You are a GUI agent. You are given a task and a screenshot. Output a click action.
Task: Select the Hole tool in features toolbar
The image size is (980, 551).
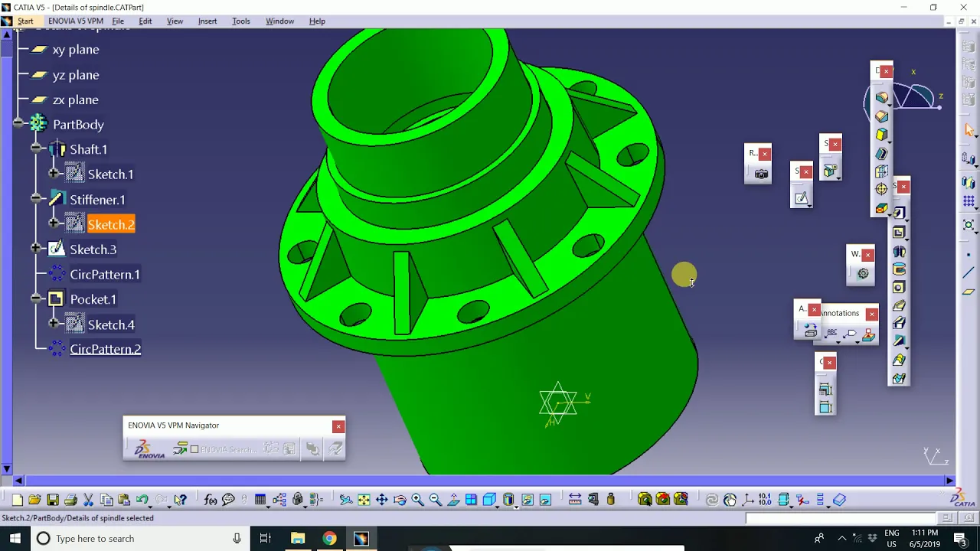pos(899,287)
